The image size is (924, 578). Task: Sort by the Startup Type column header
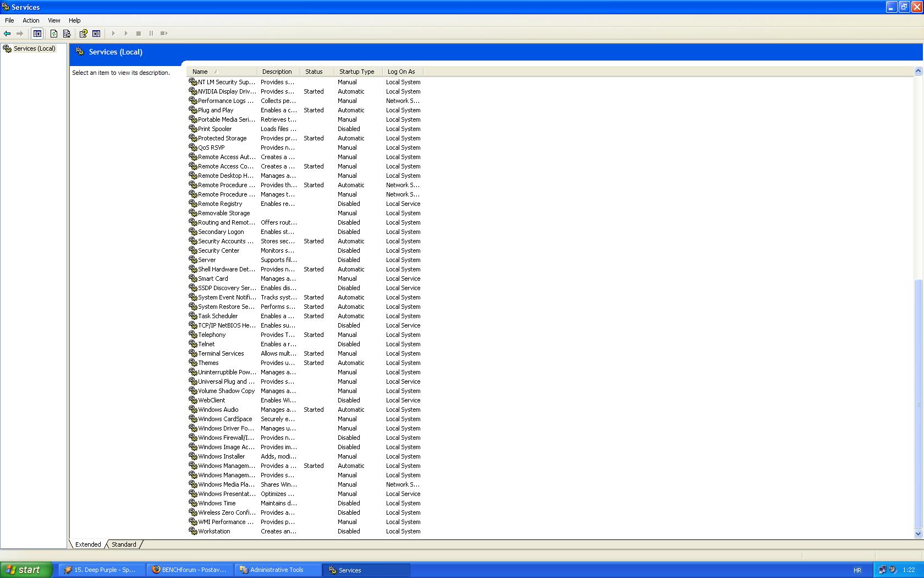click(356, 72)
